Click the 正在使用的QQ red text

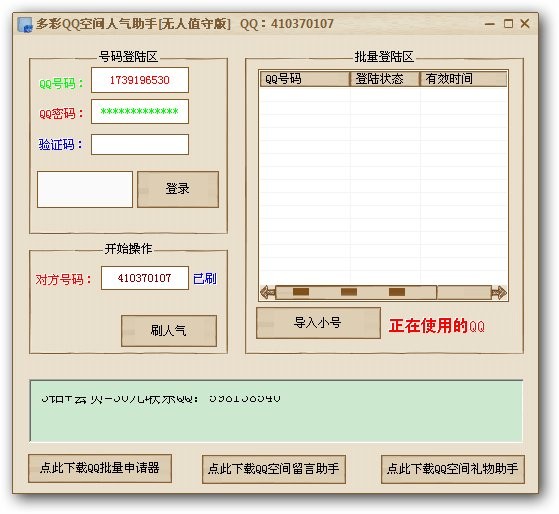click(x=437, y=326)
